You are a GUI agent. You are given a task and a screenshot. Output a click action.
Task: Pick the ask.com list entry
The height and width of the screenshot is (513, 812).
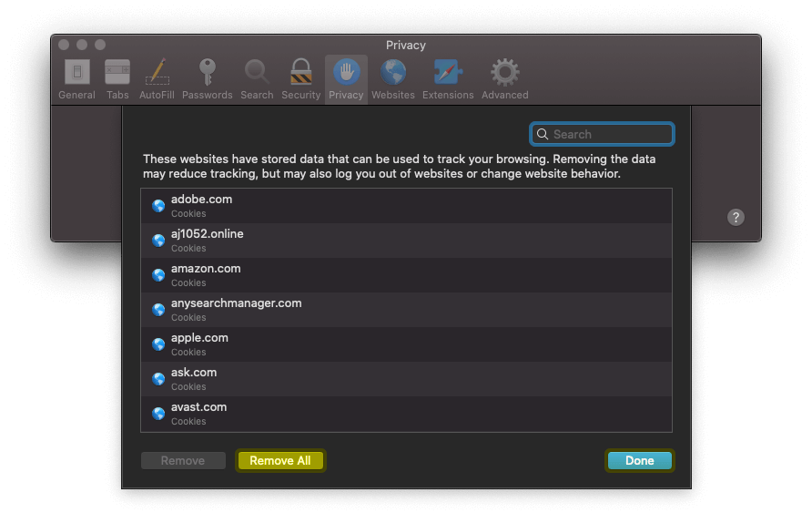[x=406, y=379]
